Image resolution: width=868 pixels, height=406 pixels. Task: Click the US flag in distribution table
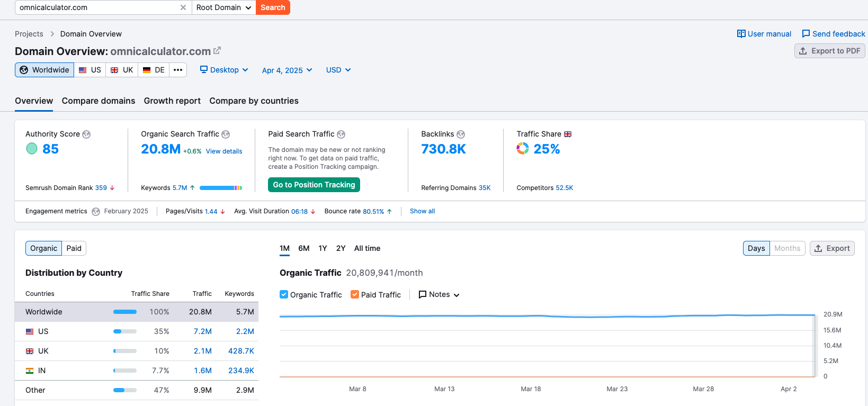coord(30,331)
